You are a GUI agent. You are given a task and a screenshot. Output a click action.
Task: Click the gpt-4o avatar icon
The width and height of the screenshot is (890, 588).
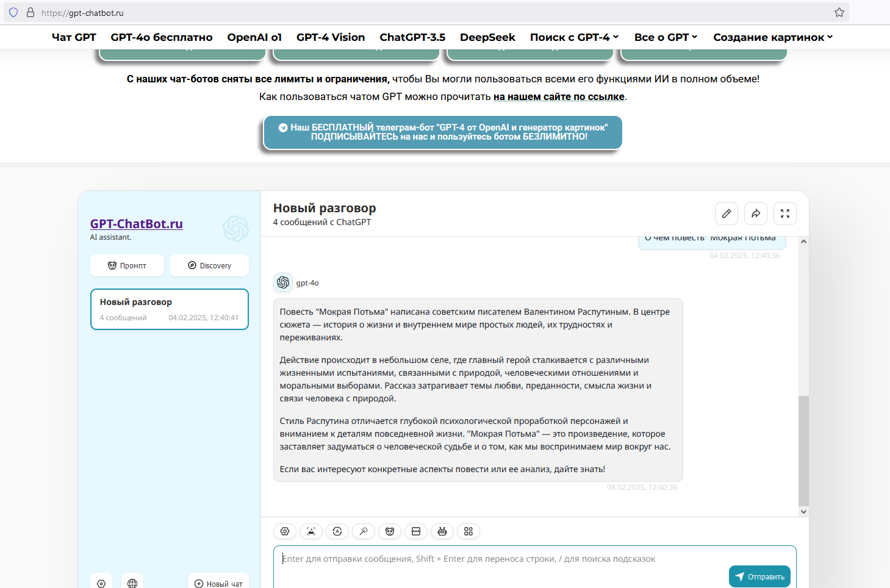pos(283,282)
